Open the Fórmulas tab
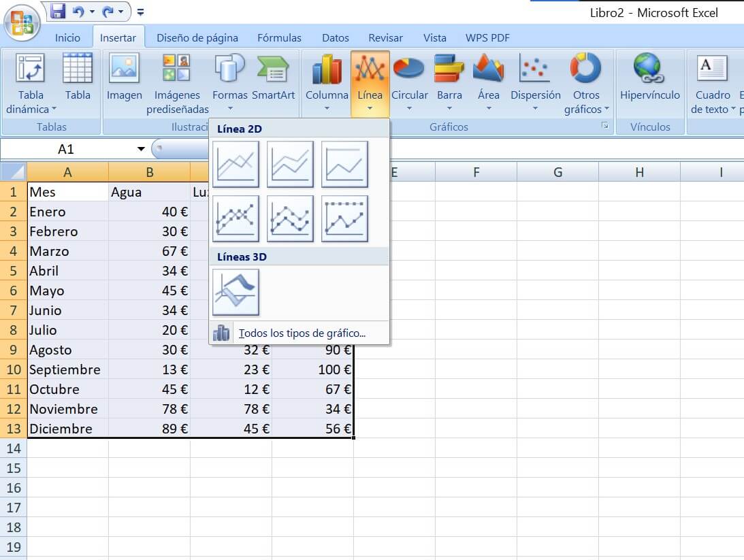Image resolution: width=744 pixels, height=560 pixels. pos(280,38)
